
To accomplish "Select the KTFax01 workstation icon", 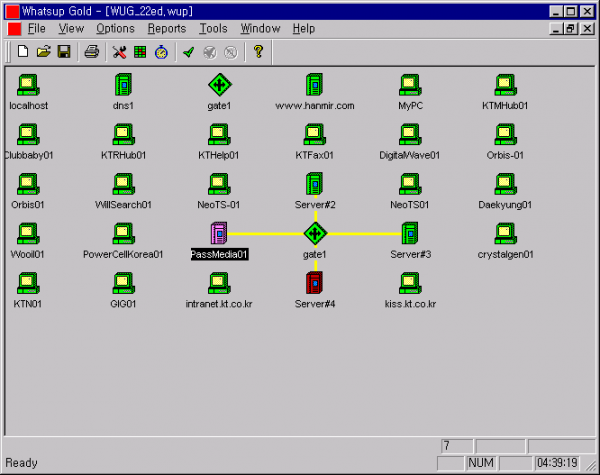I will (315, 134).
